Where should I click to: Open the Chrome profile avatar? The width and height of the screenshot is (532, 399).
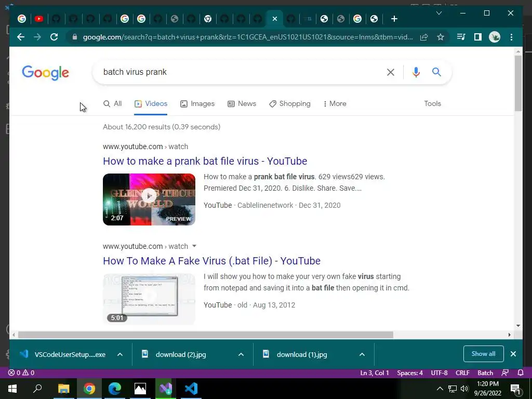495,37
